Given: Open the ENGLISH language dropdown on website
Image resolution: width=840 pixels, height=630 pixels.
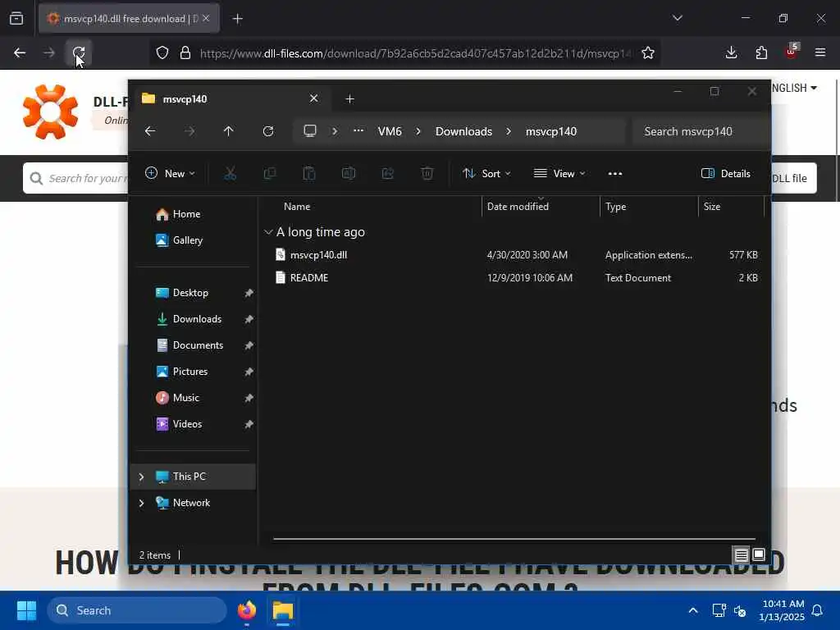Looking at the screenshot, I should coord(794,88).
